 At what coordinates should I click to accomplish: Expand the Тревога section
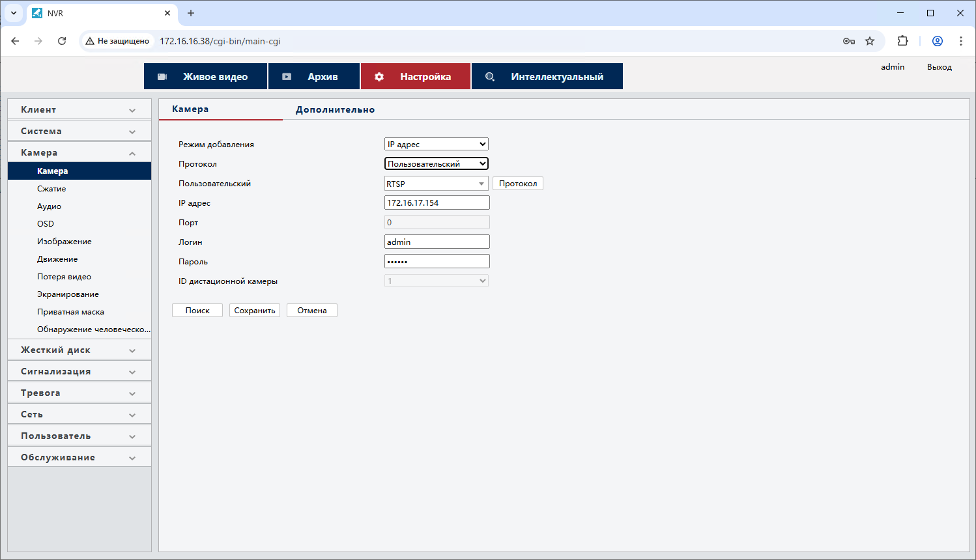pyautogui.click(x=79, y=393)
